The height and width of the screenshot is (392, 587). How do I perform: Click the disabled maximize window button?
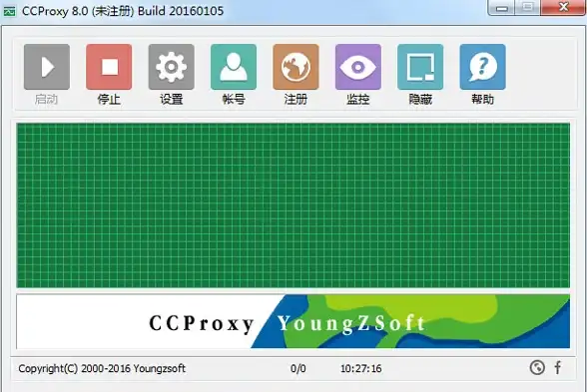(x=528, y=8)
